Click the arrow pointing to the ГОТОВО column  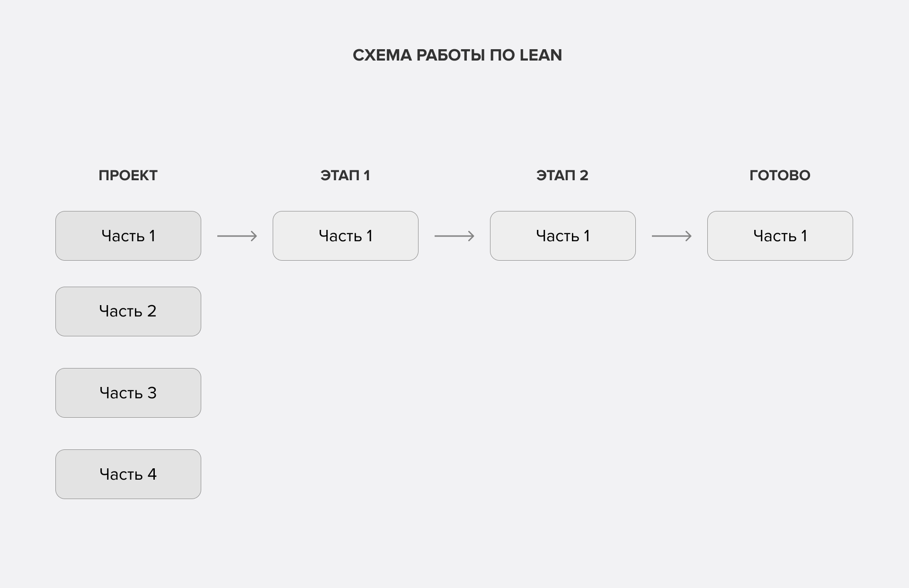(671, 236)
